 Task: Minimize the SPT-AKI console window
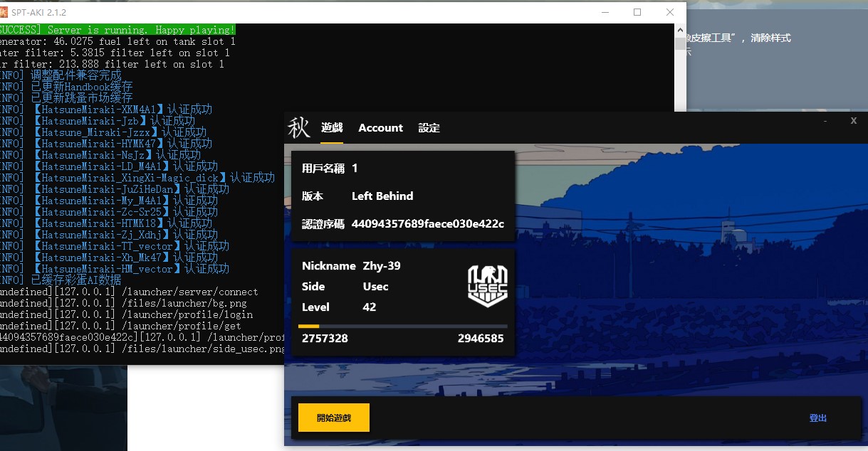[x=605, y=12]
